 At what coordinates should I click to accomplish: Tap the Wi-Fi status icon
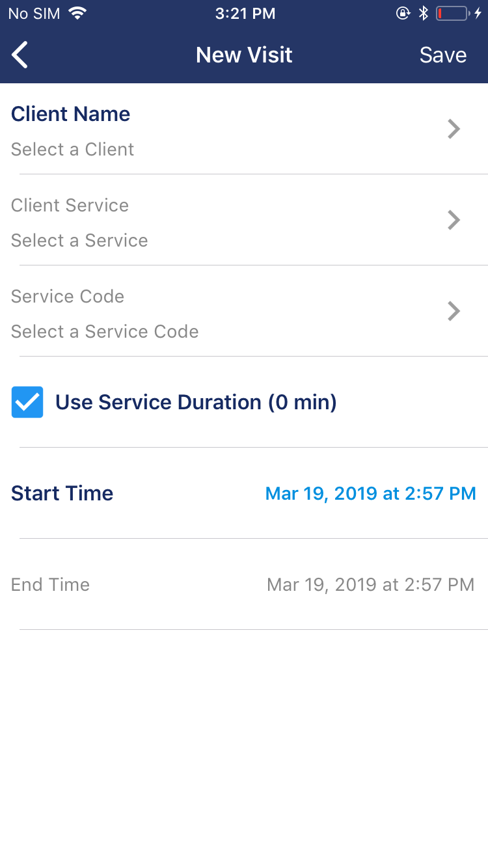tap(78, 13)
